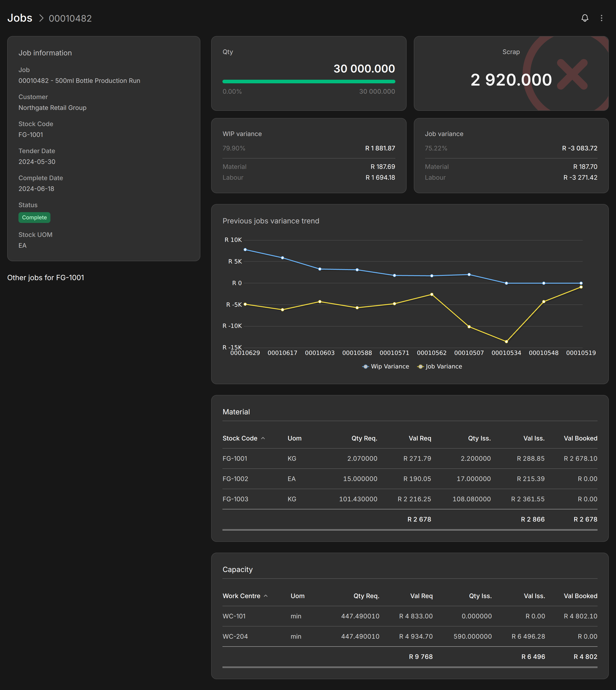Click Previous jobs variance trend title
The image size is (616, 690).
(271, 221)
